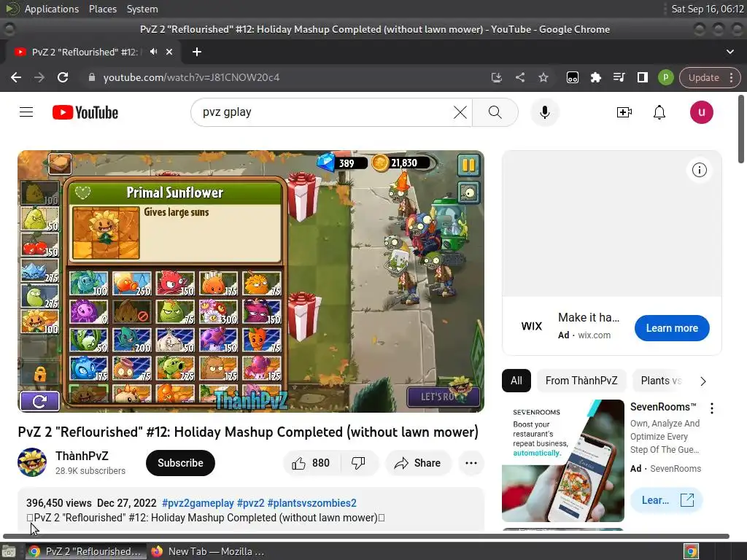Open the media controls icon in Chrome
The image size is (747, 560).
coord(619,77)
